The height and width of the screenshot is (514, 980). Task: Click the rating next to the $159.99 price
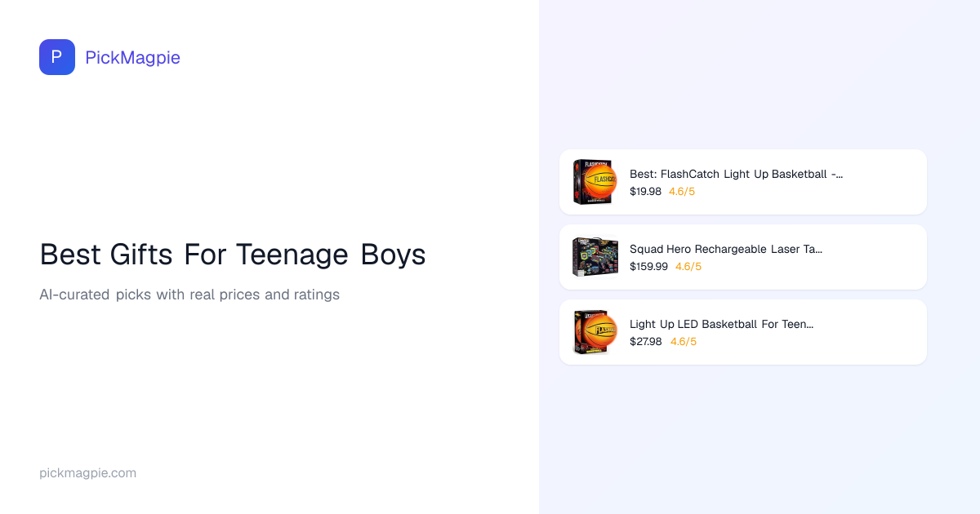click(x=688, y=267)
